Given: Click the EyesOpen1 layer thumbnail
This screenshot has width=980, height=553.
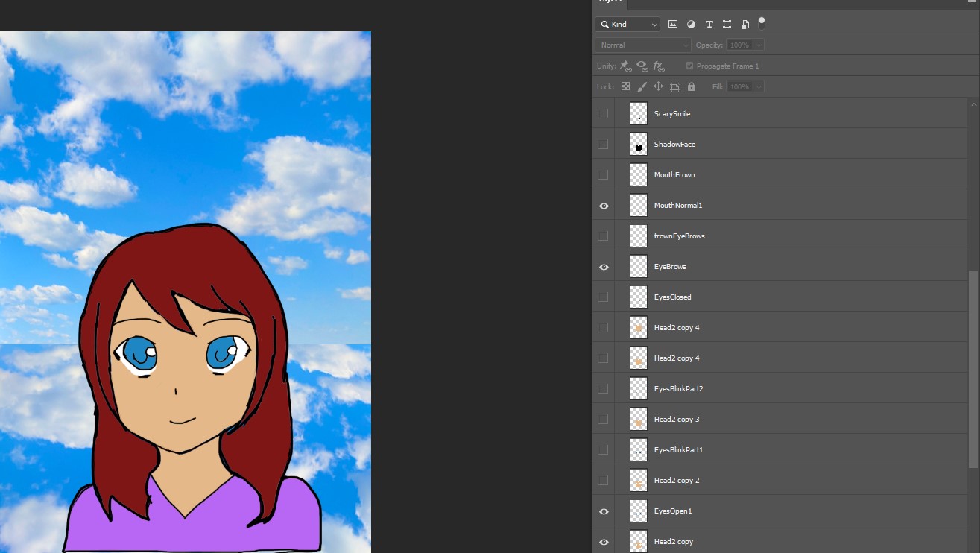Looking at the screenshot, I should [638, 511].
